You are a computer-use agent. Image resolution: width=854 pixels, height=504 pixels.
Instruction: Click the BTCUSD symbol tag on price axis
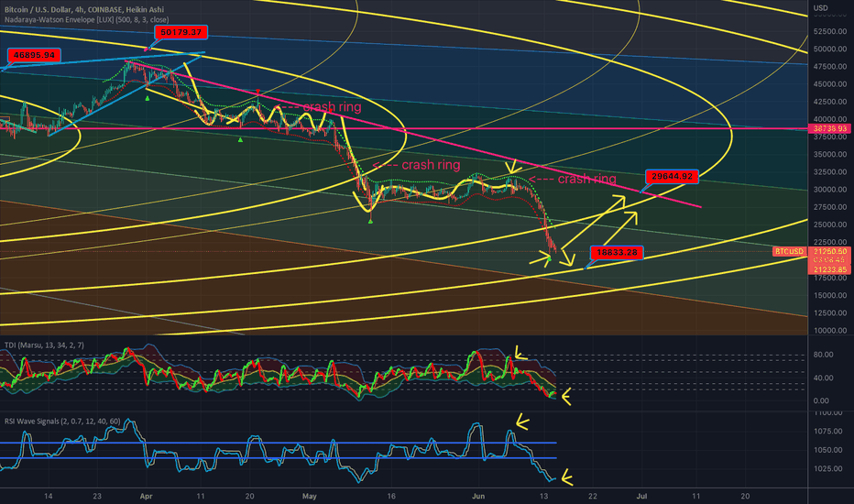point(789,251)
